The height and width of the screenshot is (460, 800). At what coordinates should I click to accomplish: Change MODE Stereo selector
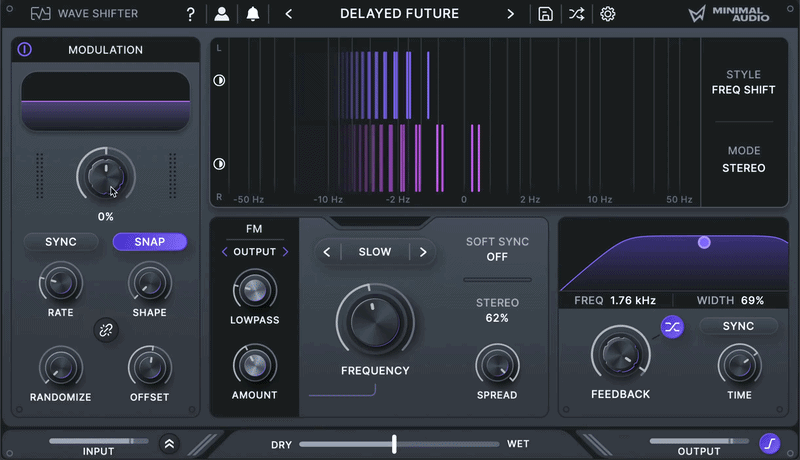pyautogui.click(x=743, y=159)
